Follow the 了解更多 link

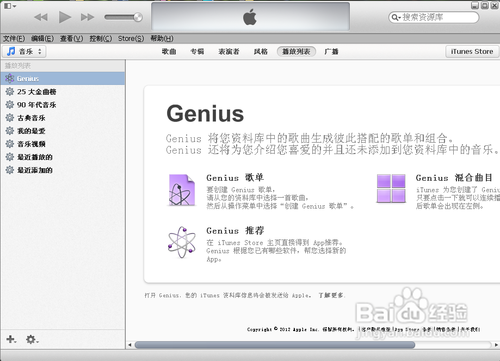pyautogui.click(x=331, y=295)
